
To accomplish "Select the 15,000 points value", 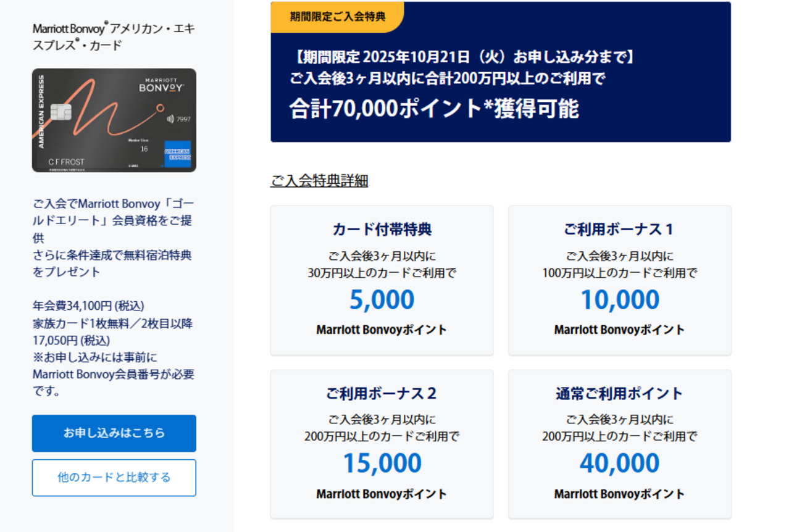I will pyautogui.click(x=382, y=464).
